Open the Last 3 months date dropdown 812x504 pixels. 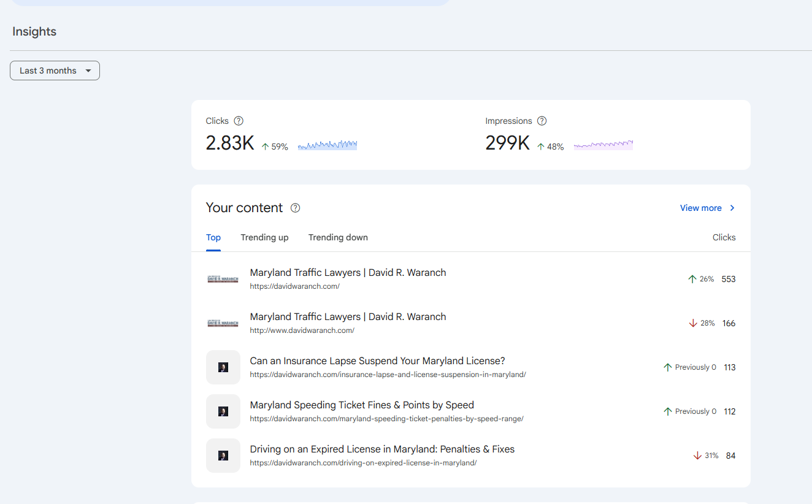[55, 71]
